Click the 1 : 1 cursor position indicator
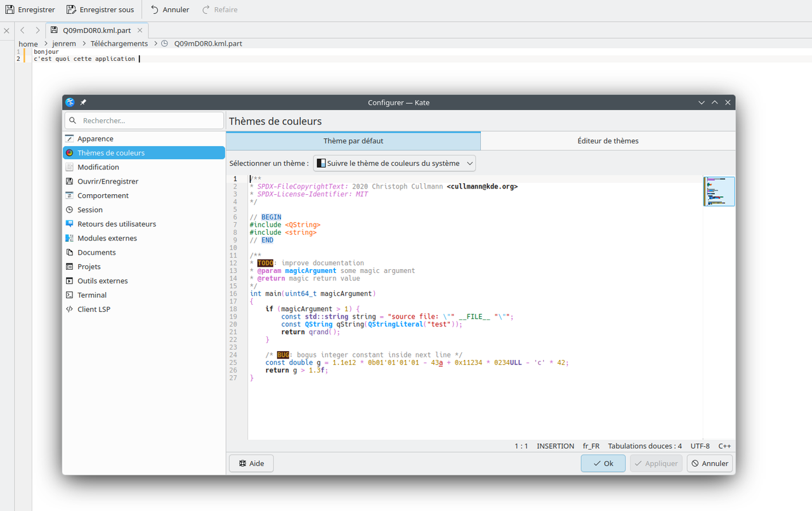Screen dimensions: 812x511 (521, 446)
